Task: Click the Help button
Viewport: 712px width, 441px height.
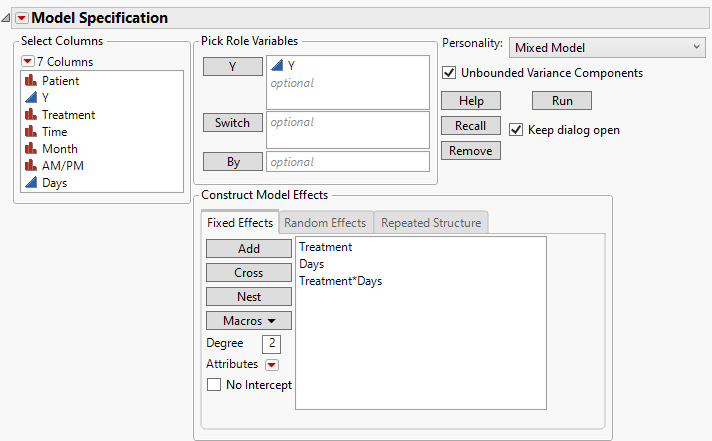Action: [471, 101]
